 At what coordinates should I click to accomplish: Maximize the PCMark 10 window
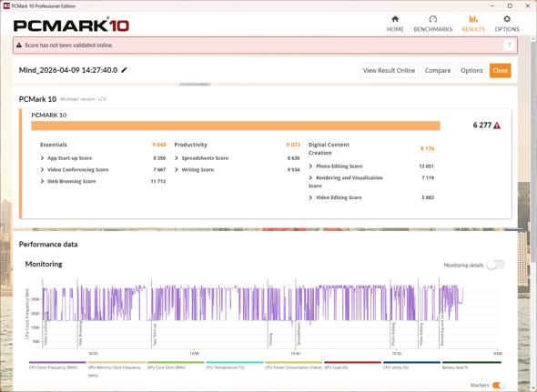pos(510,5)
